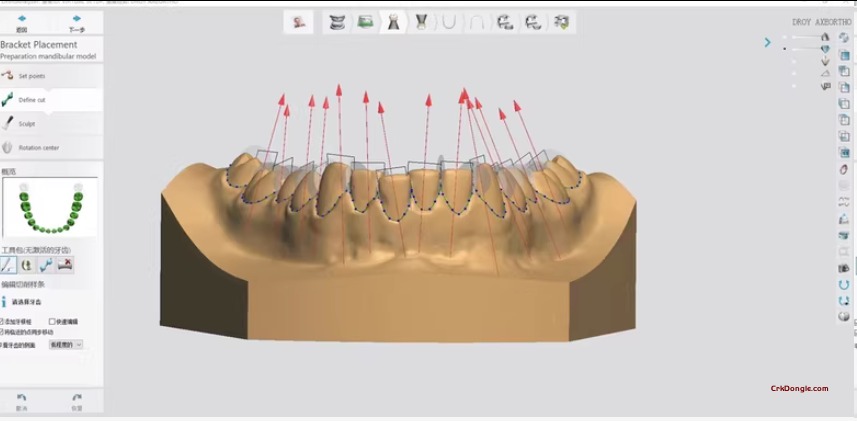
Task: Toggle the synchronous point movement checkbox
Action: 2,332
